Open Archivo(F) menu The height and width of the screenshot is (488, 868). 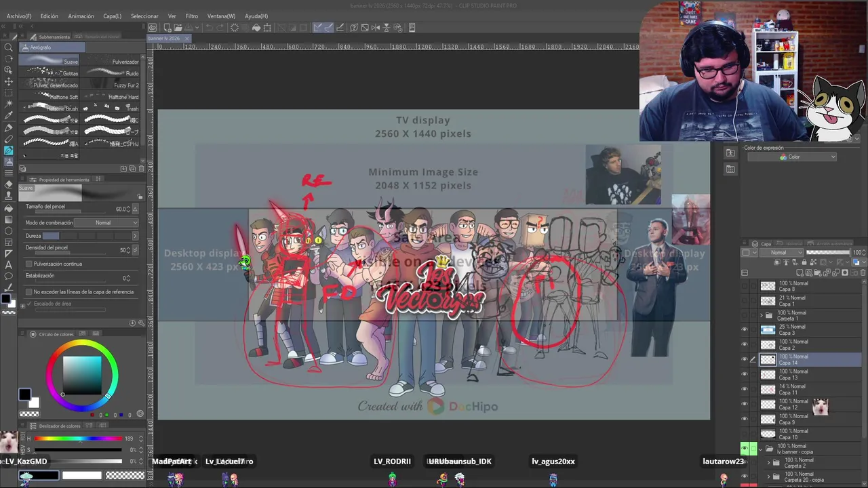[x=19, y=16]
